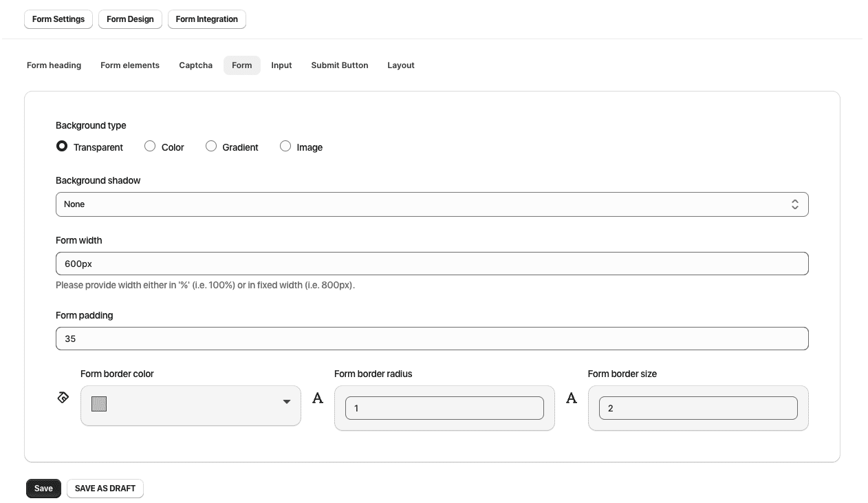Focus the Form padding input field
This screenshot has width=868, height=503.
[x=432, y=339]
